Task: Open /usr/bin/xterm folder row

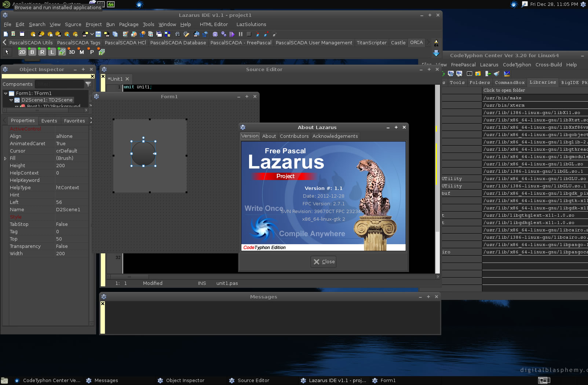Action: click(535, 105)
